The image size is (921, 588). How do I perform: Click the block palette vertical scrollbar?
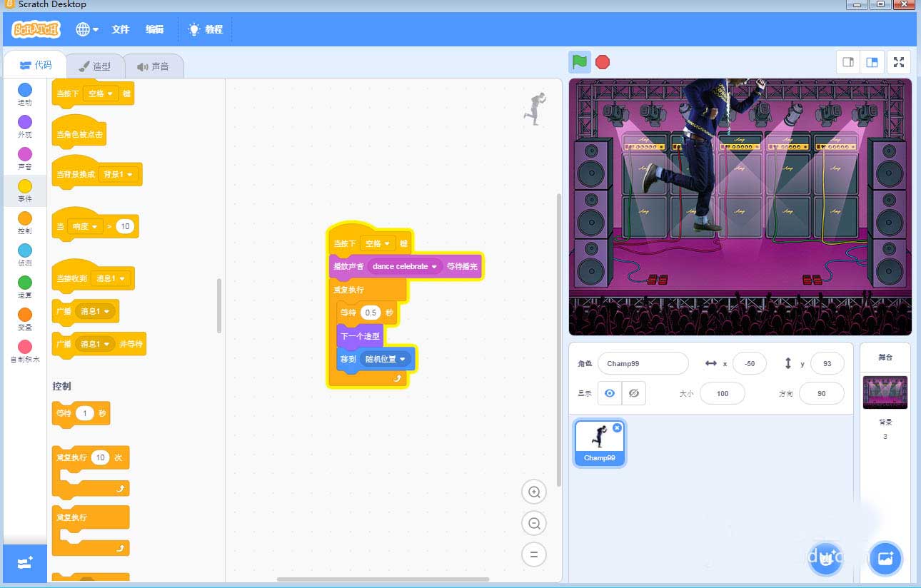(x=219, y=305)
